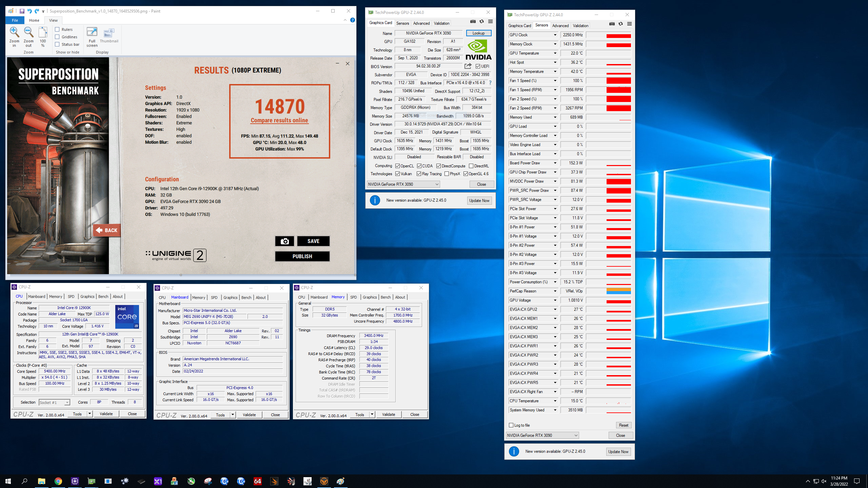Expand PerfCap Reason sensor dropdown
The height and width of the screenshot is (488, 868).
pyautogui.click(x=555, y=291)
